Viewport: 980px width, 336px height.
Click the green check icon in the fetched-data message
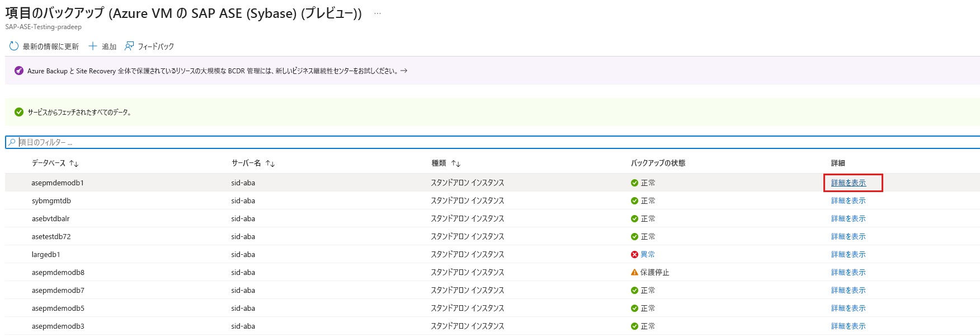click(19, 112)
